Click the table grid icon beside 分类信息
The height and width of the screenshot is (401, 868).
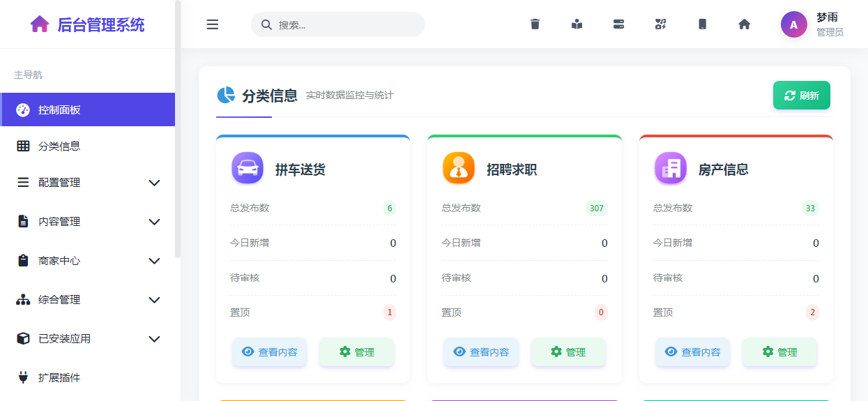coord(23,146)
